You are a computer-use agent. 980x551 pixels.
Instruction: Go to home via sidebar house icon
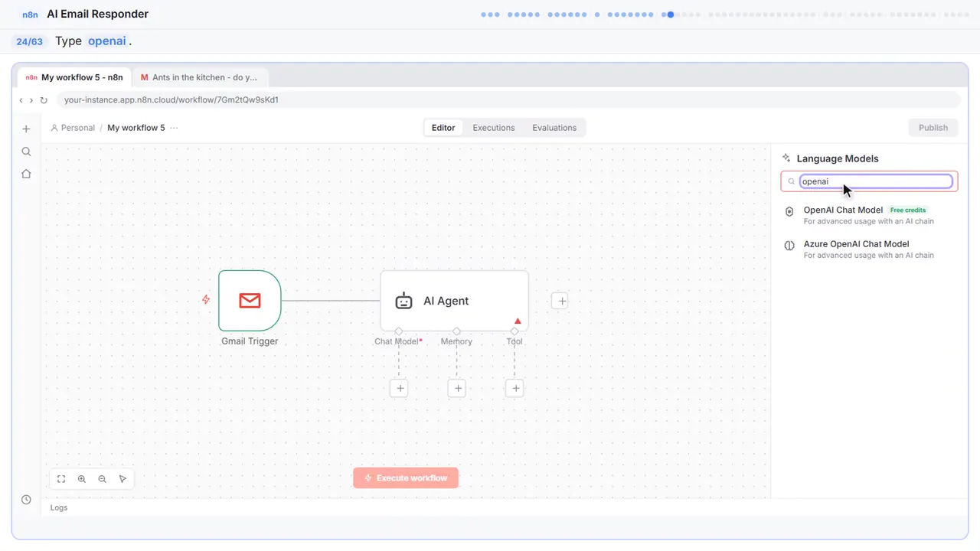coord(26,174)
